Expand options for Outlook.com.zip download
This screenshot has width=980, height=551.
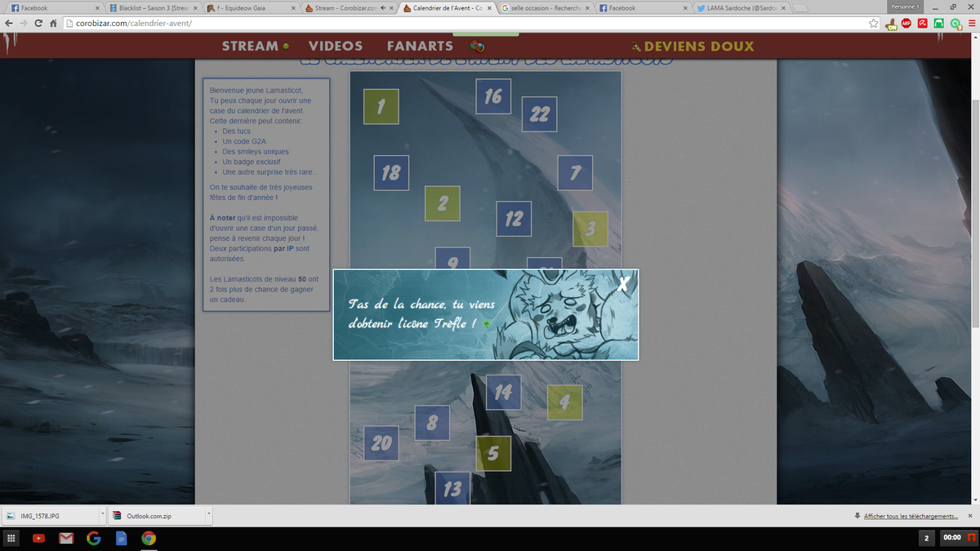click(x=208, y=516)
